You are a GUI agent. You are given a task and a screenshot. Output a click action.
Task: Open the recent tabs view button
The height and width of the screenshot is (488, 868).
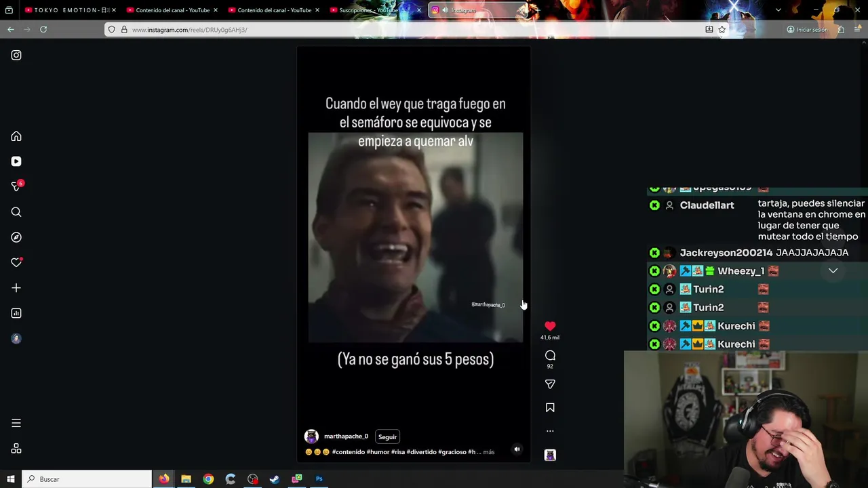coord(9,10)
